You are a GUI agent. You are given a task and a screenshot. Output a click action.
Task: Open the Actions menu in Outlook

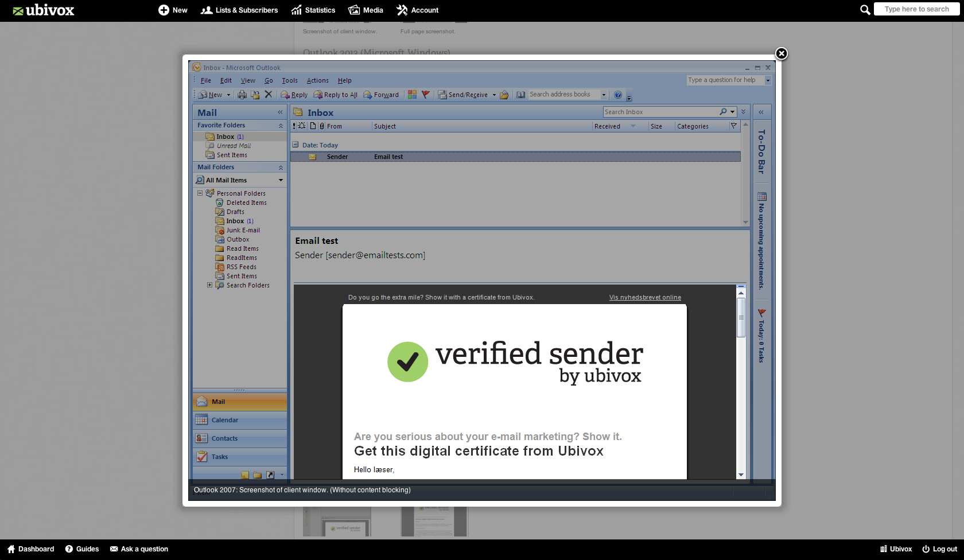tap(317, 81)
